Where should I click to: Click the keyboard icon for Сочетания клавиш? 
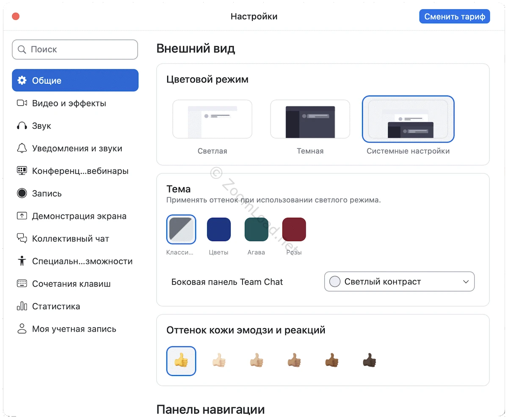pyautogui.click(x=22, y=284)
